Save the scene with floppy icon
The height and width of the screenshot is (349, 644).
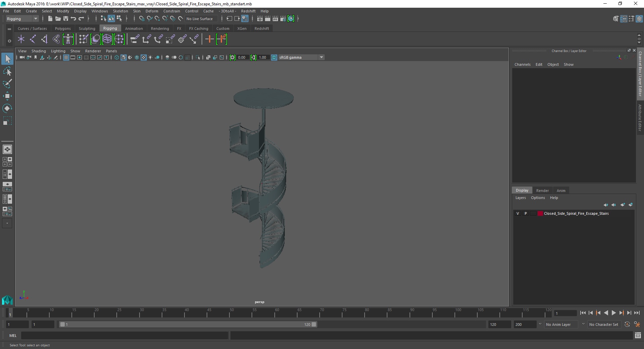point(66,19)
